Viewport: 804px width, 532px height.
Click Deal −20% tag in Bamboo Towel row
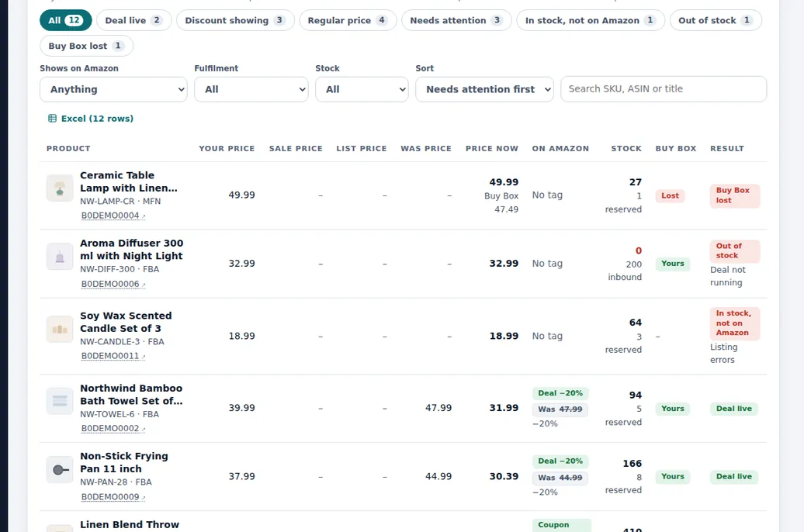pos(560,393)
